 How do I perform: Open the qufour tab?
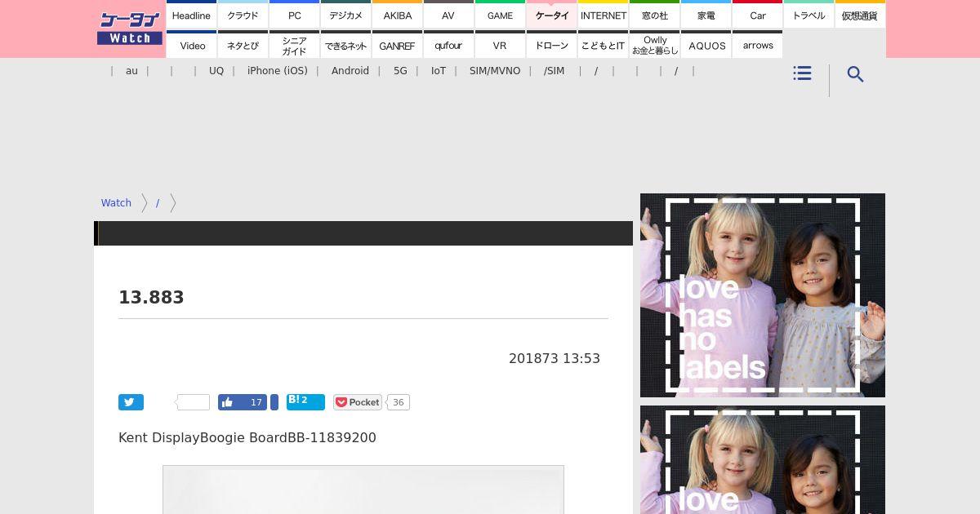(x=448, y=45)
